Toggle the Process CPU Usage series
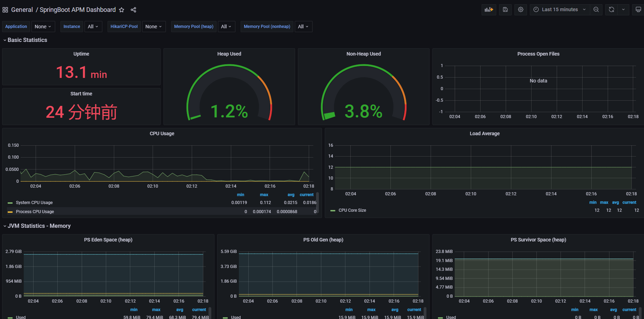 click(x=35, y=212)
